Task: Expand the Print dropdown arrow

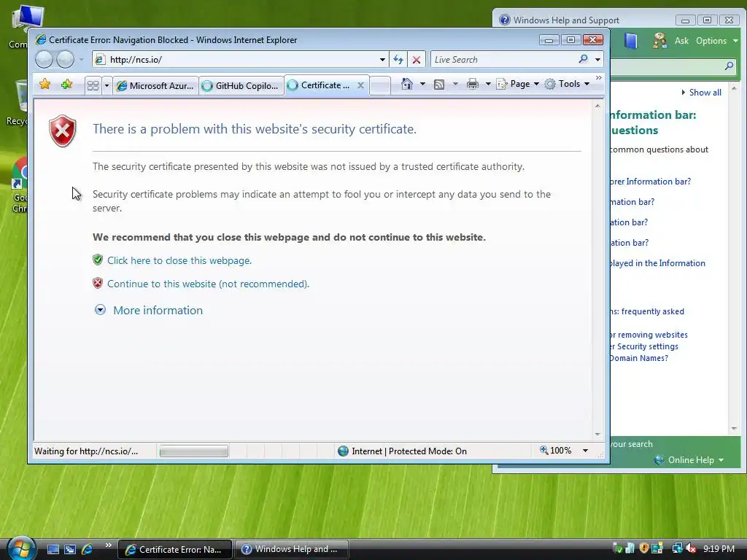Action: (x=488, y=85)
